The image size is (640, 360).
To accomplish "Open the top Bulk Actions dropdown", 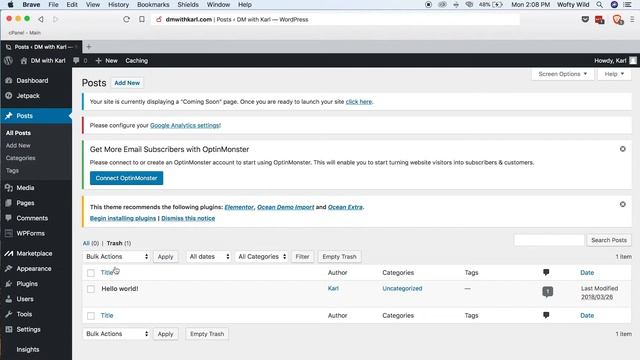I will pyautogui.click(x=117, y=256).
